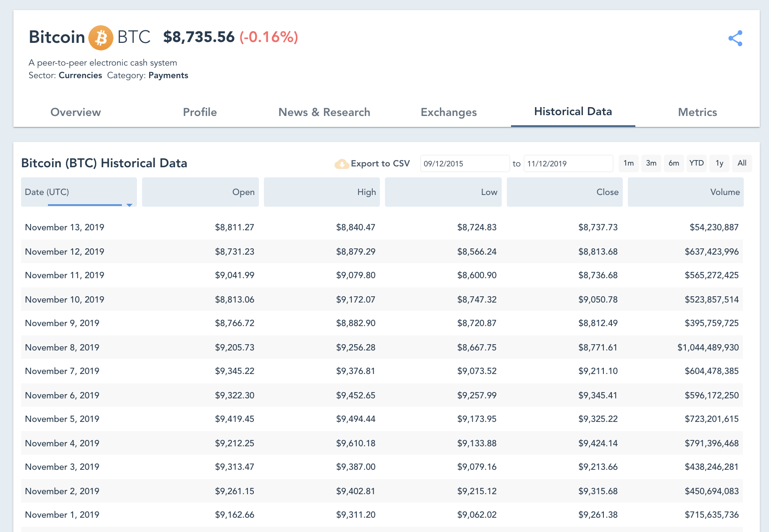Click the Currencies sector link

80,75
